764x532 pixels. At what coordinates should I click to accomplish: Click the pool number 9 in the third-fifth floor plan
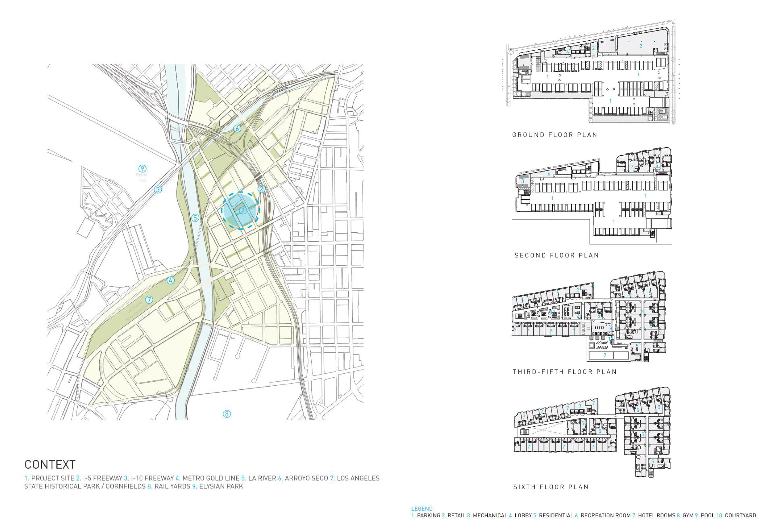(605, 355)
